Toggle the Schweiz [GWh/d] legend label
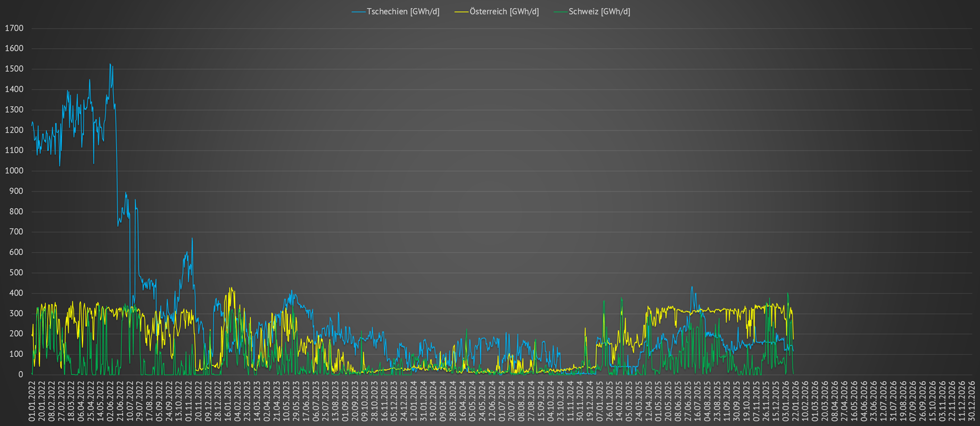 point(599,12)
